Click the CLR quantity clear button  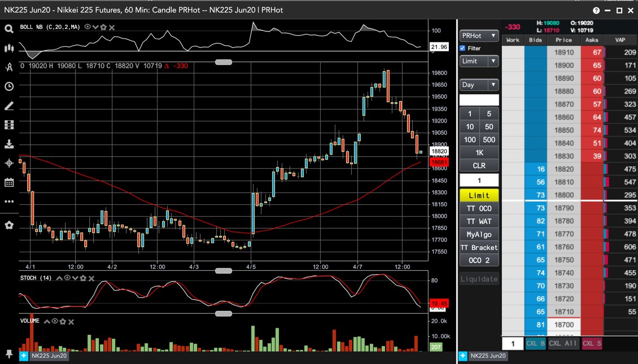(x=479, y=165)
